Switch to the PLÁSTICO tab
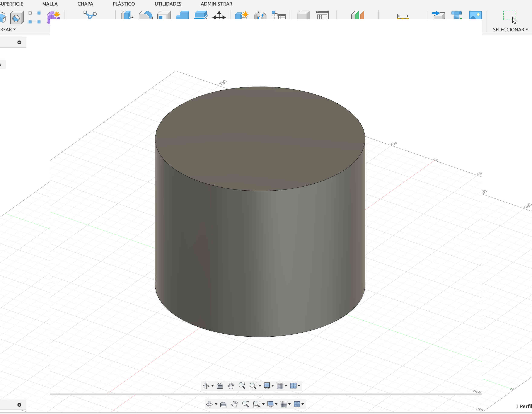The width and height of the screenshot is (532, 414). [124, 4]
